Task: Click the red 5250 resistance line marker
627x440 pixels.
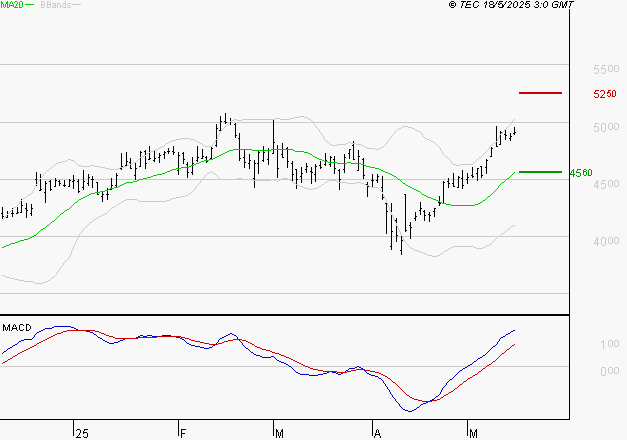Action: 540,93
